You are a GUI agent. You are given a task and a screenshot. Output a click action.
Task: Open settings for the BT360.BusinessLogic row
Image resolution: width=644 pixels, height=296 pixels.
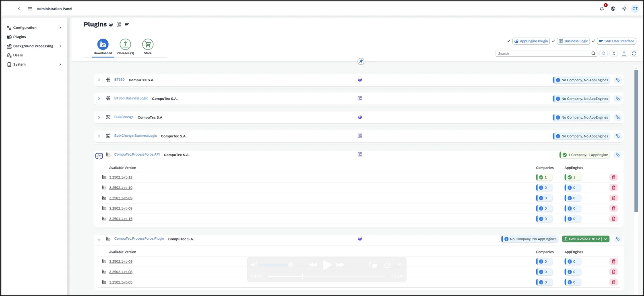[617, 99]
